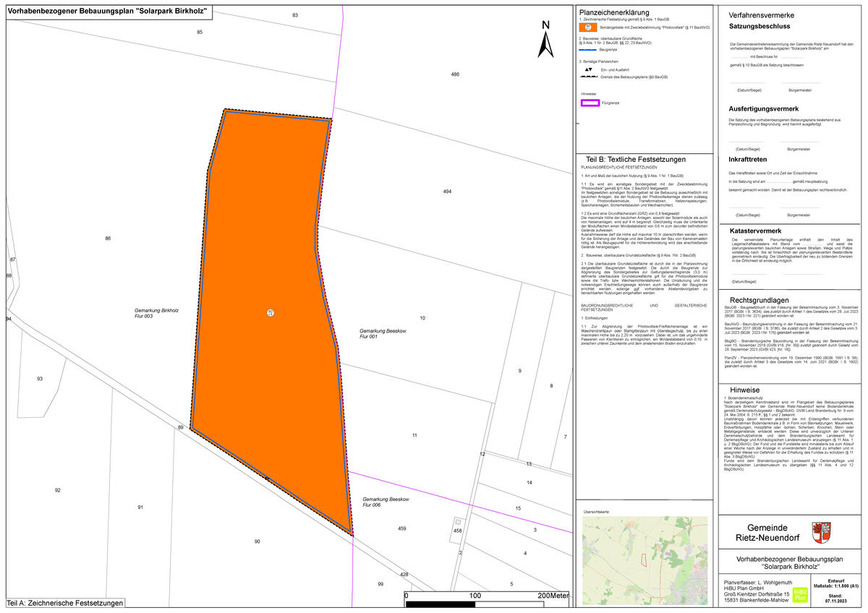Image resolution: width=868 pixels, height=613 pixels.
Task: Click the "Rechtsgrundlagen" section heading
Action: click(759, 300)
